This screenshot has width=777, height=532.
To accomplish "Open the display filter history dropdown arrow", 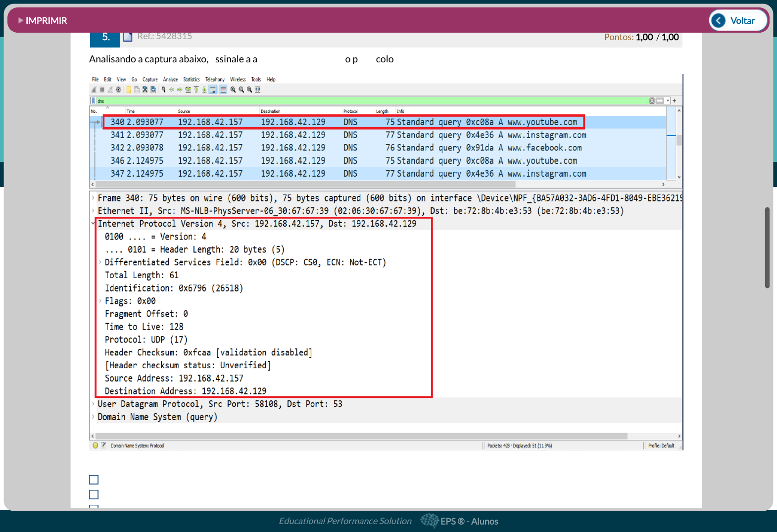I will coord(668,101).
